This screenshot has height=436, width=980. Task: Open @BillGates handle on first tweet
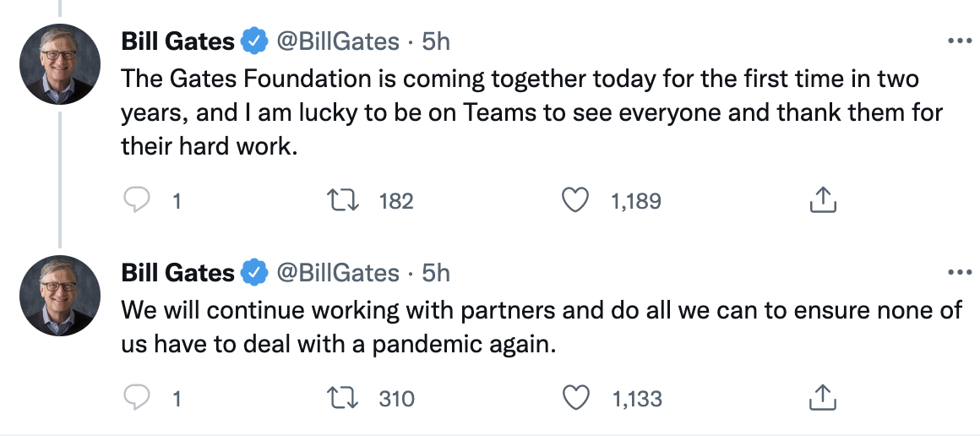coord(338,41)
